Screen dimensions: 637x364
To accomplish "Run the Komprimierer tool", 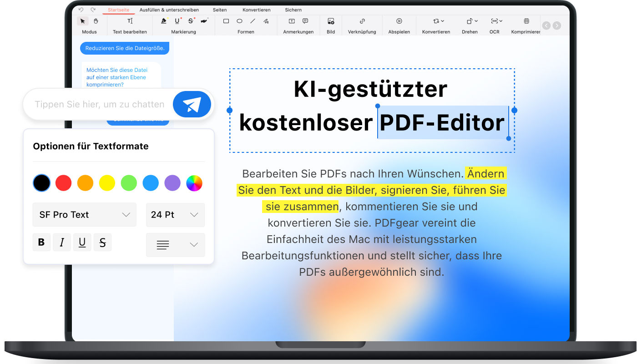I will pyautogui.click(x=526, y=21).
